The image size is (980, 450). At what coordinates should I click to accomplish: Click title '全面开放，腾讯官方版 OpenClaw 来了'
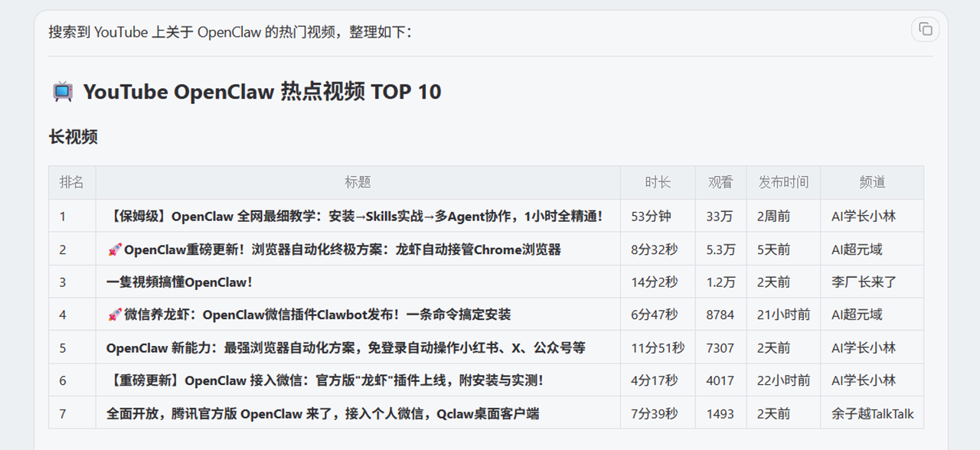click(x=322, y=414)
